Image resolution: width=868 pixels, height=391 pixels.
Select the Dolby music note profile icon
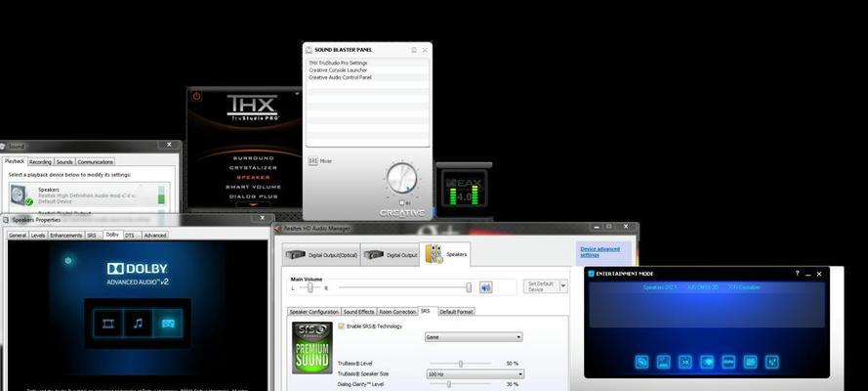138,324
